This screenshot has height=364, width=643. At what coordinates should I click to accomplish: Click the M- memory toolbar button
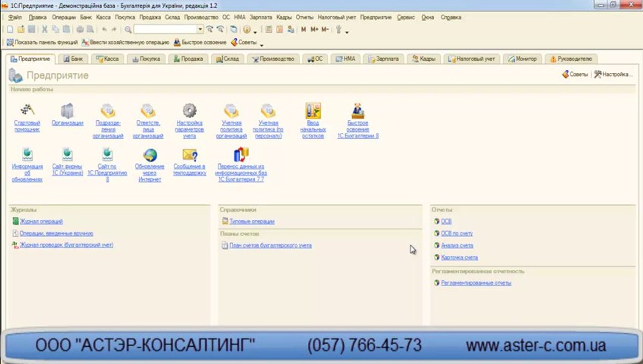(x=325, y=29)
